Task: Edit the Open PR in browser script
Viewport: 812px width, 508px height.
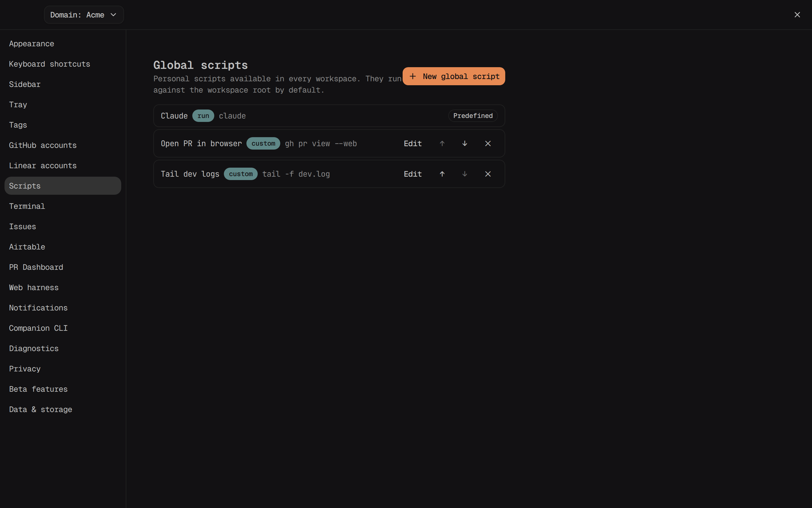Action: (x=412, y=143)
